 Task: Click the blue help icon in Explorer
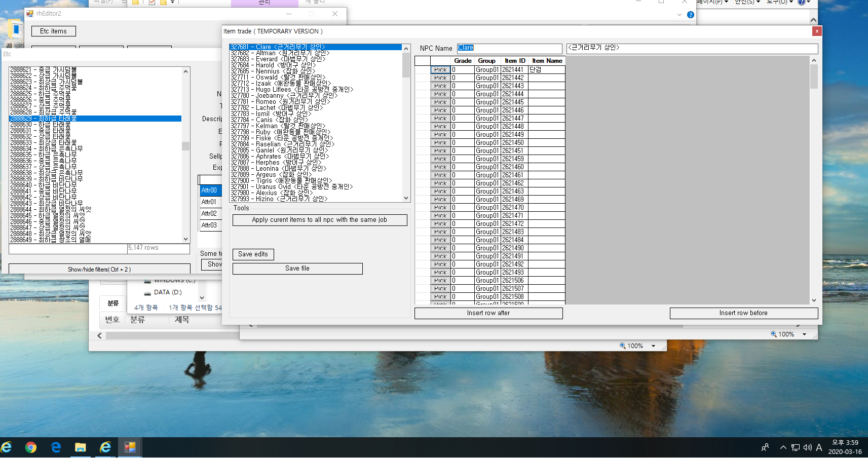click(690, 15)
